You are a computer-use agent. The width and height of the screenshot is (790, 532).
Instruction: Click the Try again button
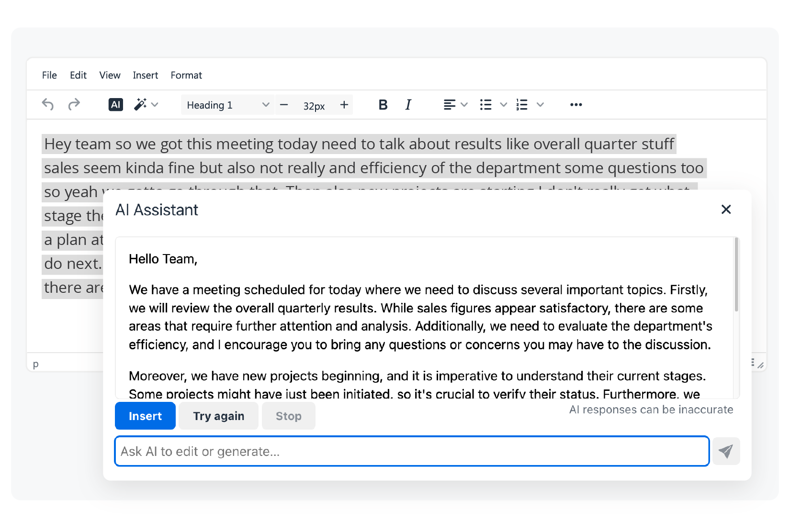point(219,416)
